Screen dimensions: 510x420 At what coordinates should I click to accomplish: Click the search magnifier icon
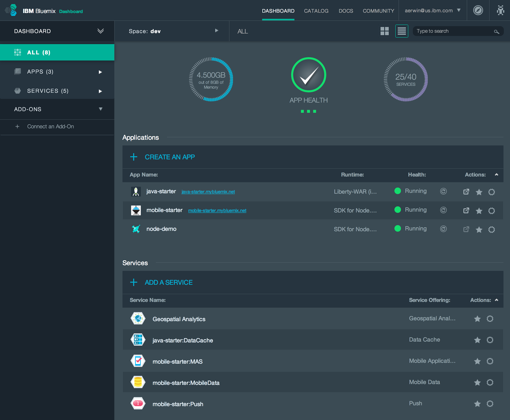pyautogui.click(x=496, y=31)
